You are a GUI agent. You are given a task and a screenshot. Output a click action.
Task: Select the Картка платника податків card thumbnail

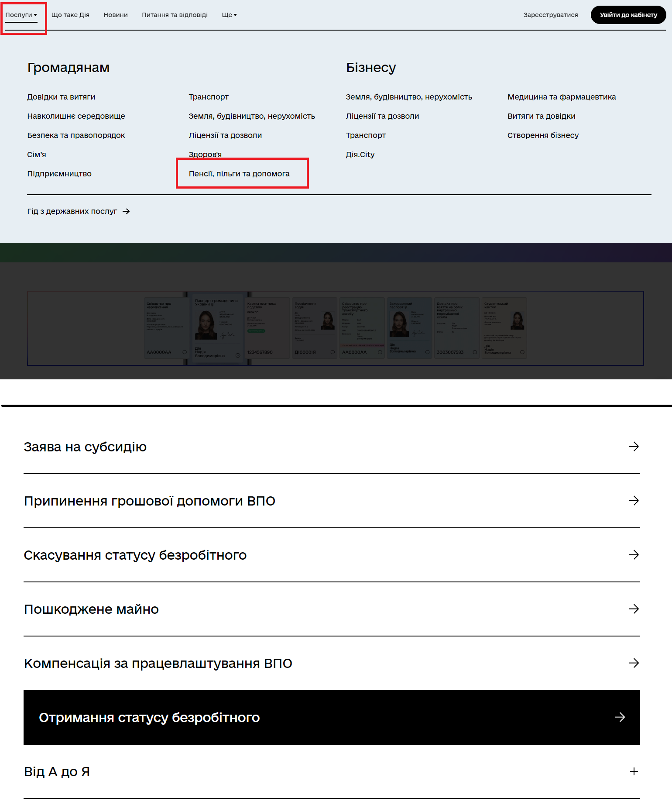(x=267, y=328)
